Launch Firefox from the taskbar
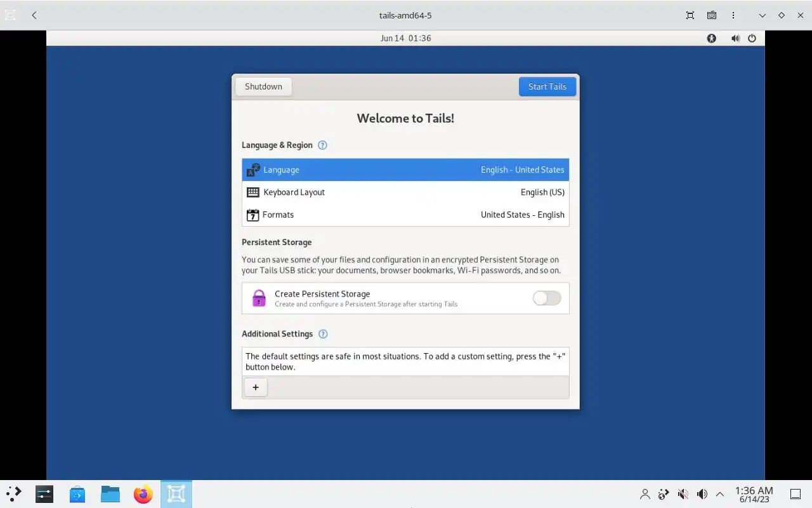This screenshot has height=508, width=812. click(x=143, y=494)
